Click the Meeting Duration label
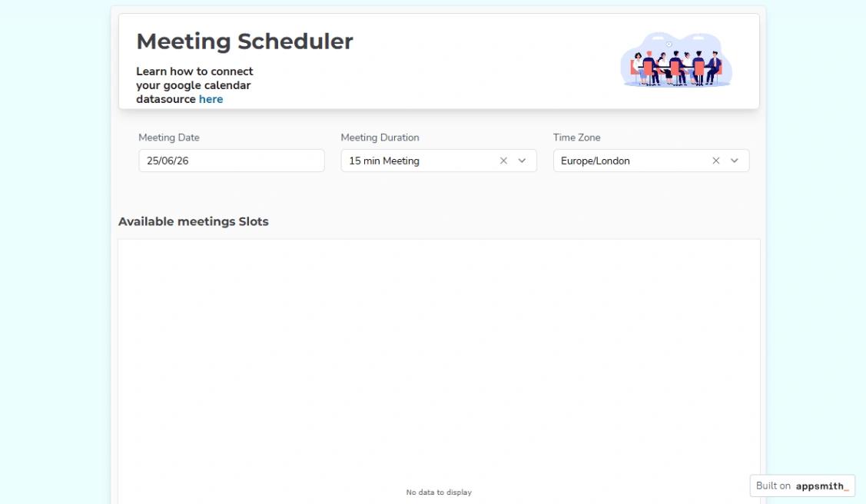The height and width of the screenshot is (504, 866). pos(380,138)
